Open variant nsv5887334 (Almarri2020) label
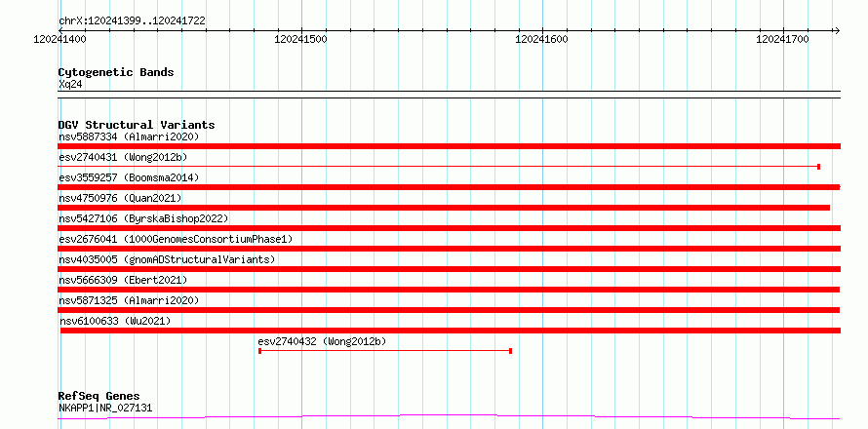Image resolution: width=868 pixels, height=429 pixels. (x=129, y=136)
